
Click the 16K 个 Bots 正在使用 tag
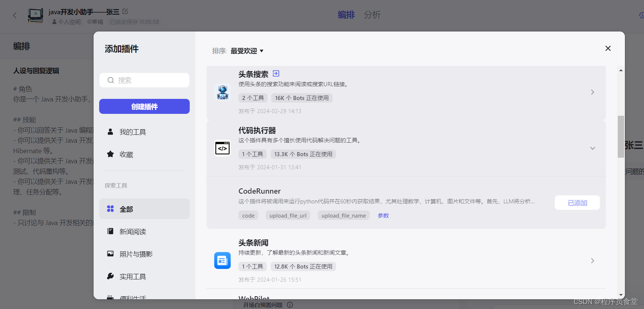[302, 98]
